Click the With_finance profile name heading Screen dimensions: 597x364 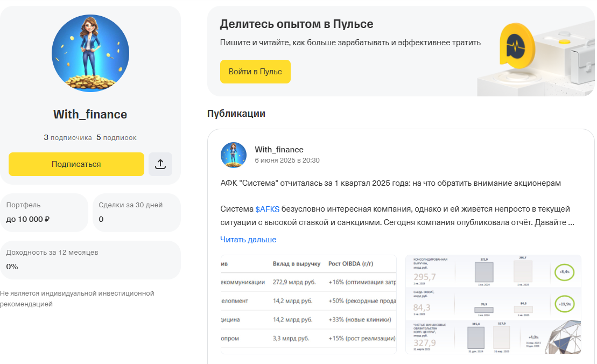coord(90,114)
